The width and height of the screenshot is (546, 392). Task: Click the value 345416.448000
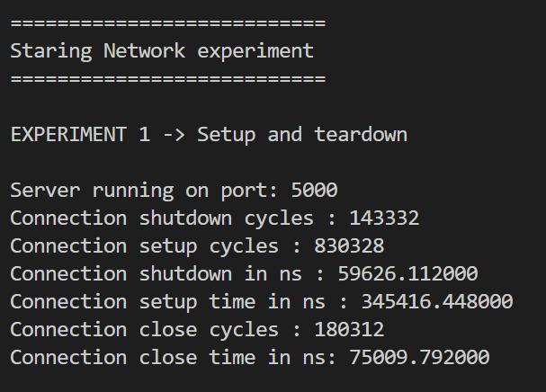[437, 301]
